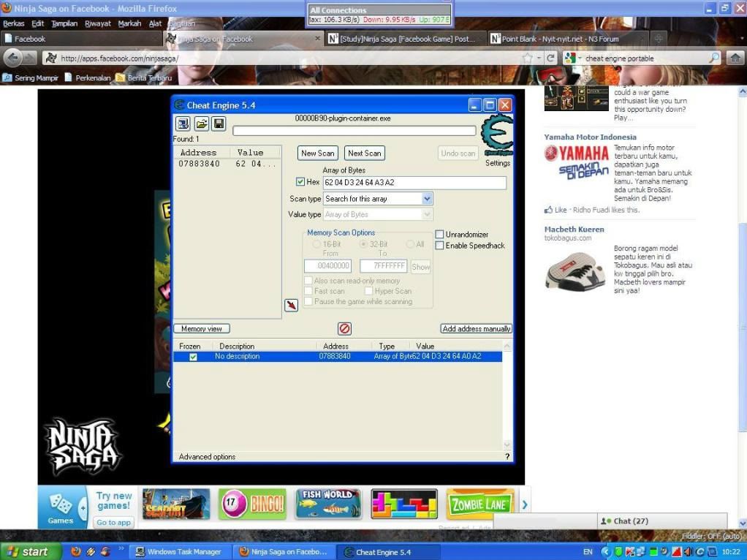Start a New Scan
The width and height of the screenshot is (747, 560).
318,153
